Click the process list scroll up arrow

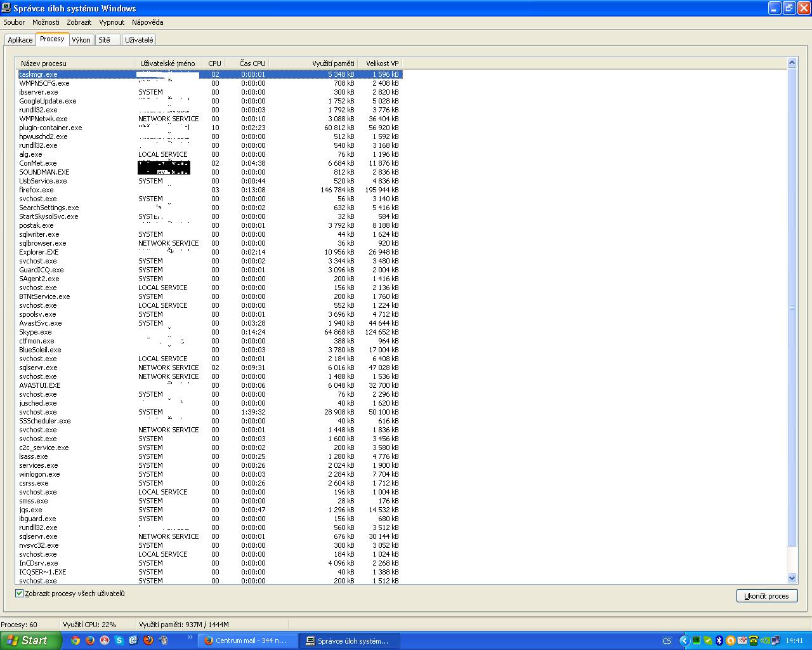click(x=792, y=62)
